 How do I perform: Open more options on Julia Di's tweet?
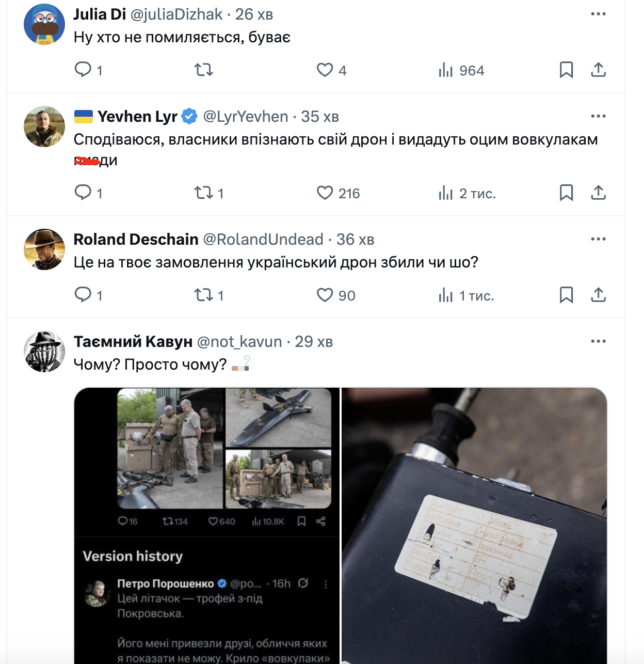click(x=598, y=14)
